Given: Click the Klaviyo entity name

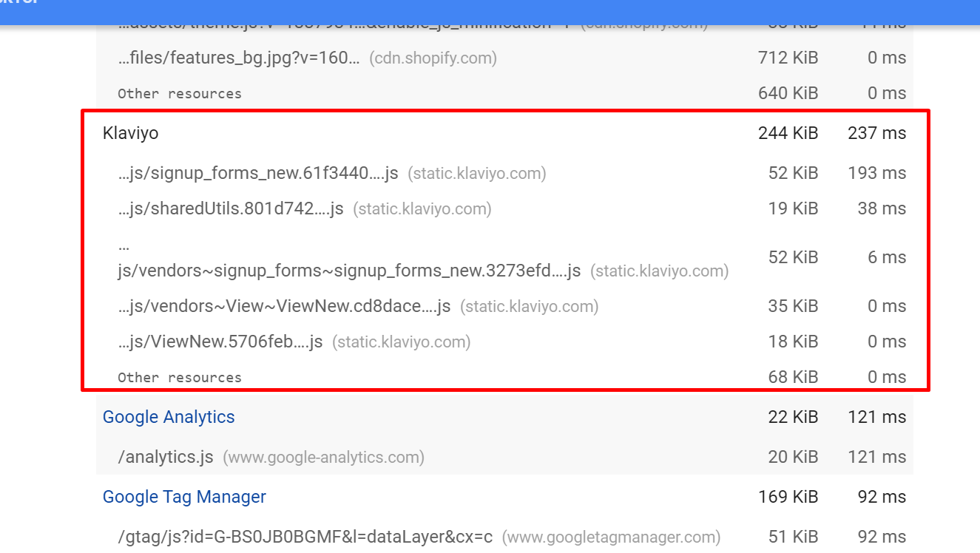Looking at the screenshot, I should click(x=130, y=133).
